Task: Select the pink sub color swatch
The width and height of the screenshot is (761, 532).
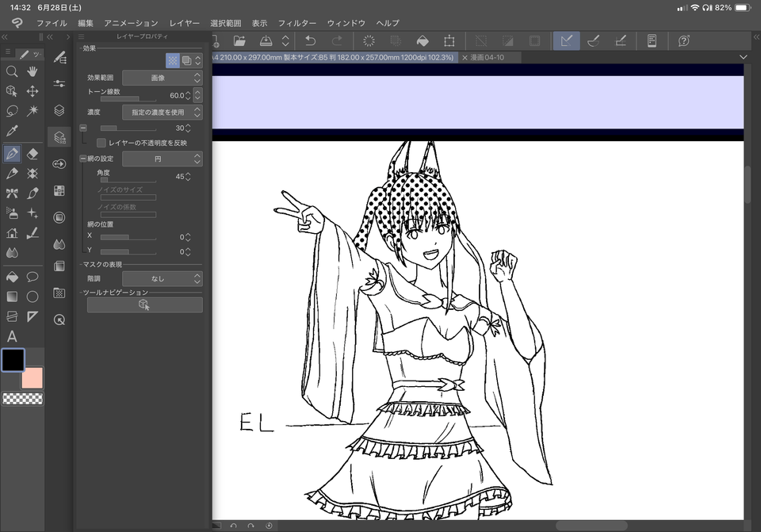Action: pyautogui.click(x=32, y=377)
